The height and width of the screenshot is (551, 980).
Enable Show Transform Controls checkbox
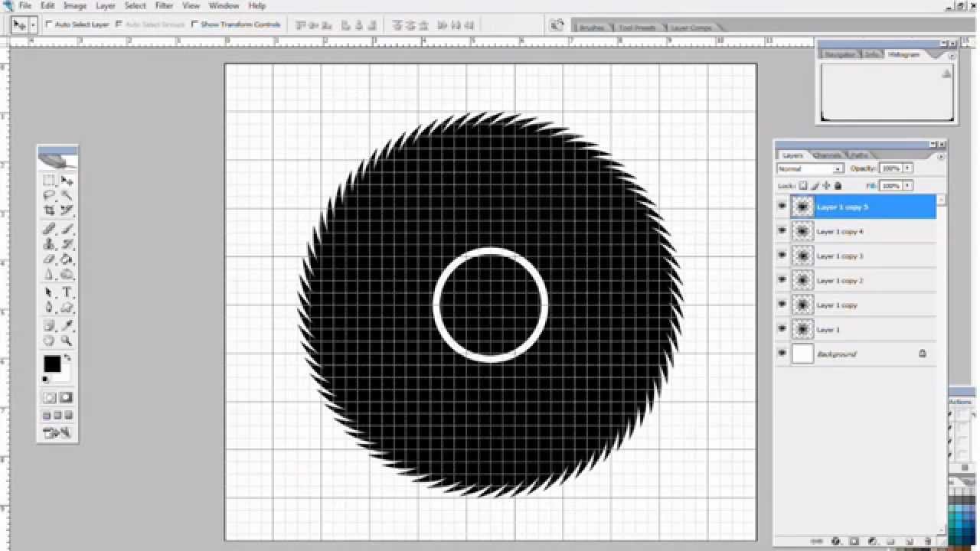coord(194,24)
